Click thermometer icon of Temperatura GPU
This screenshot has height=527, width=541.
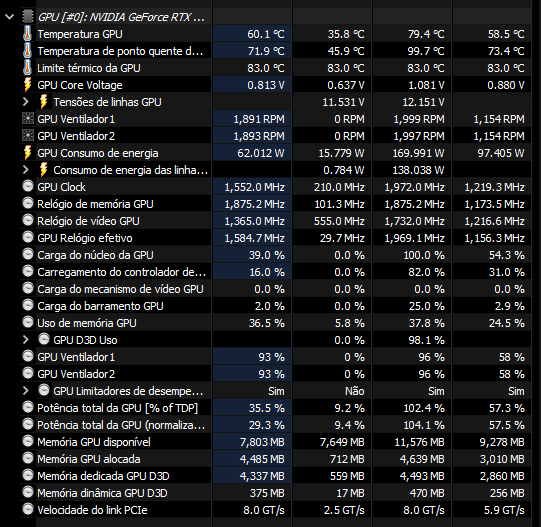coord(28,34)
